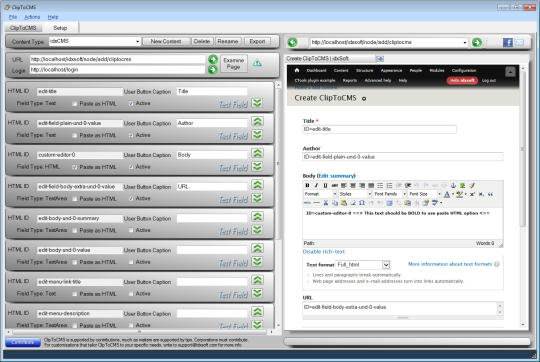The width and height of the screenshot is (540, 362).
Task: Click the User Button Caption field containing Body
Action: click(212, 155)
